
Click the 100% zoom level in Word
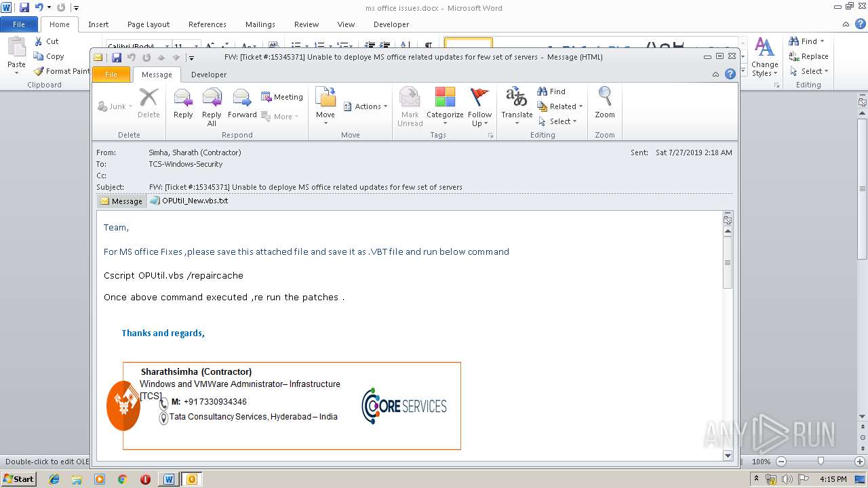tap(762, 462)
